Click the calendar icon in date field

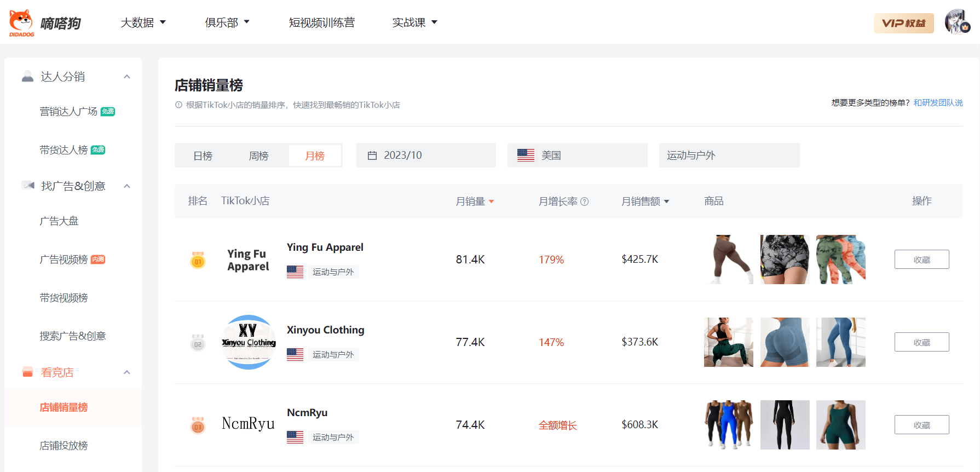coord(372,156)
